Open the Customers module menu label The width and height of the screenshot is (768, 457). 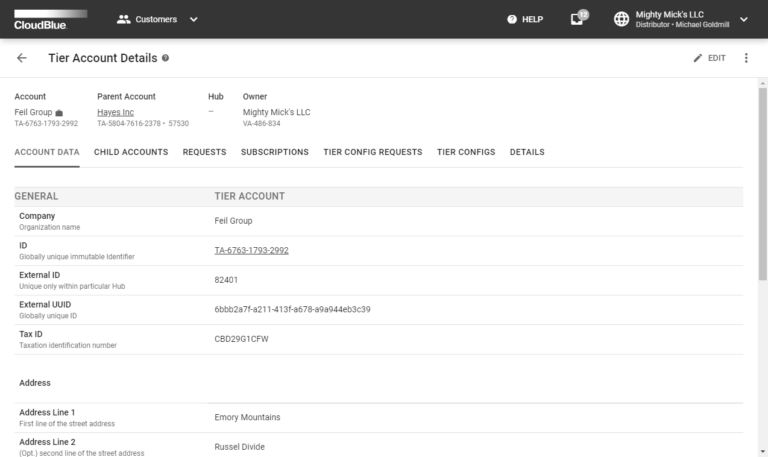point(156,20)
